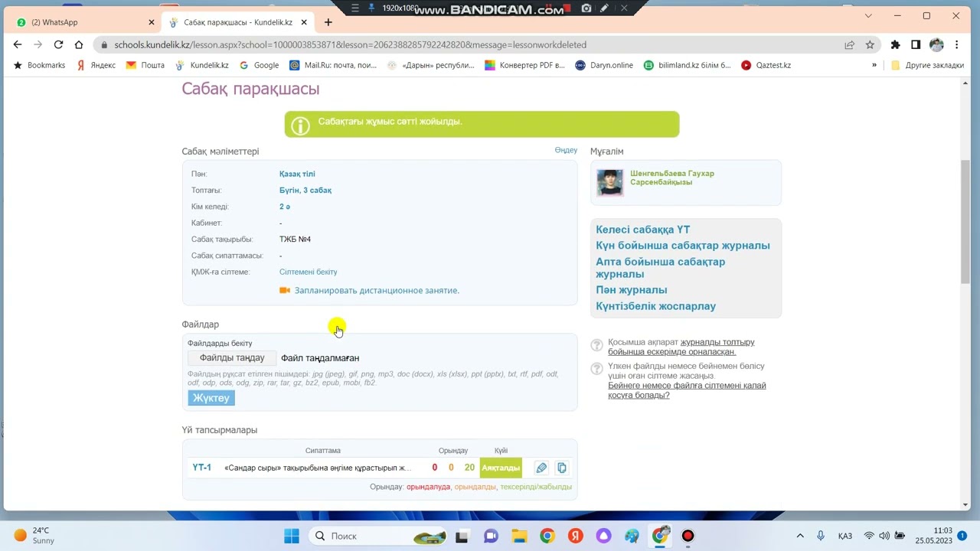Viewport: 980px width, 551px height.
Task: Click the orange video camera icon
Action: point(285,291)
